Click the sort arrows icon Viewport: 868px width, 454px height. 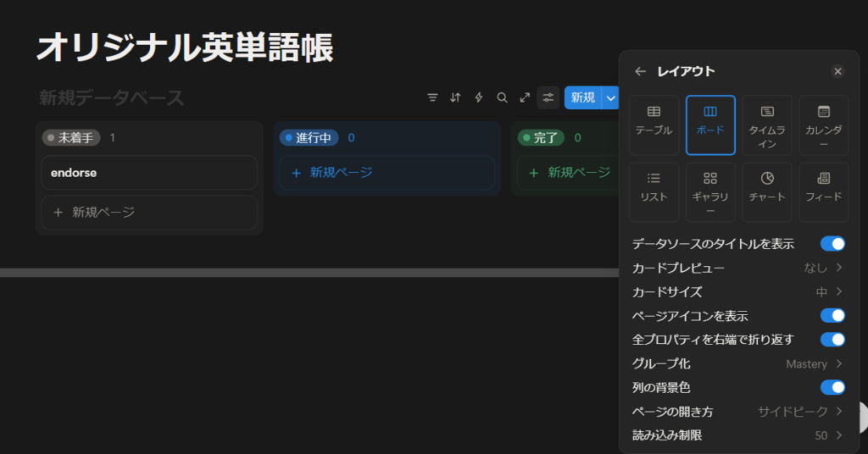[455, 97]
